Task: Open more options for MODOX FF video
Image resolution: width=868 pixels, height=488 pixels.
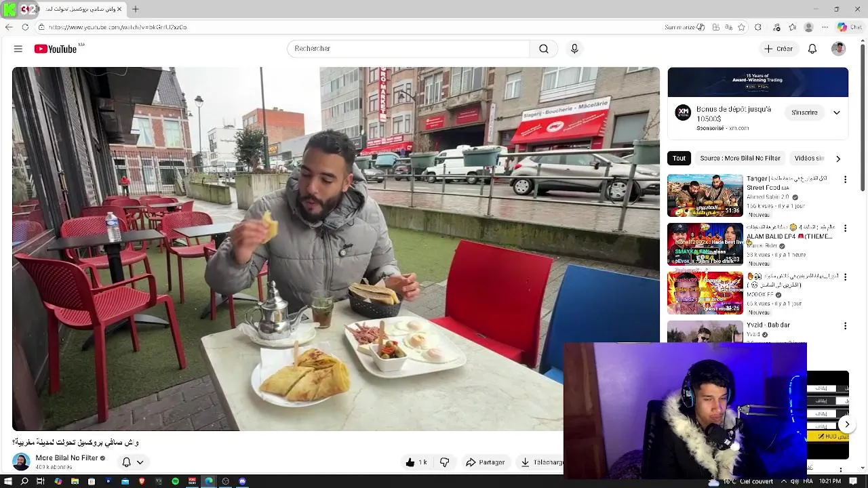Action: point(845,277)
